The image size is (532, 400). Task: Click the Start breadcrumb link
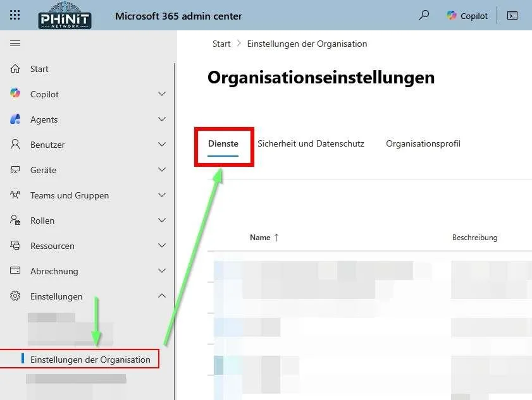tap(221, 44)
